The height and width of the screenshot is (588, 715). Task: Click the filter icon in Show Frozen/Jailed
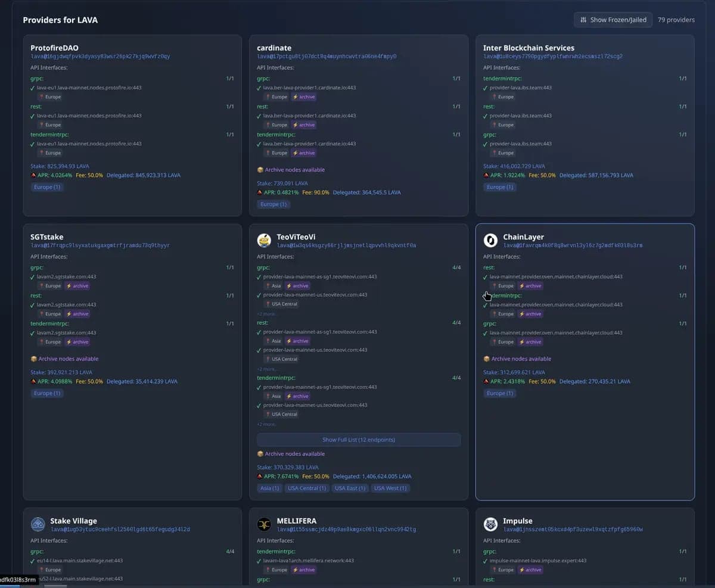[x=583, y=20]
